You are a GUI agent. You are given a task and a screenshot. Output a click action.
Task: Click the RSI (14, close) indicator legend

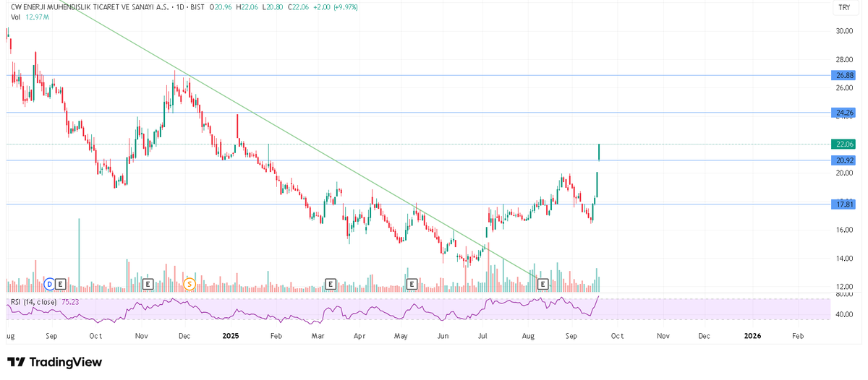click(34, 301)
